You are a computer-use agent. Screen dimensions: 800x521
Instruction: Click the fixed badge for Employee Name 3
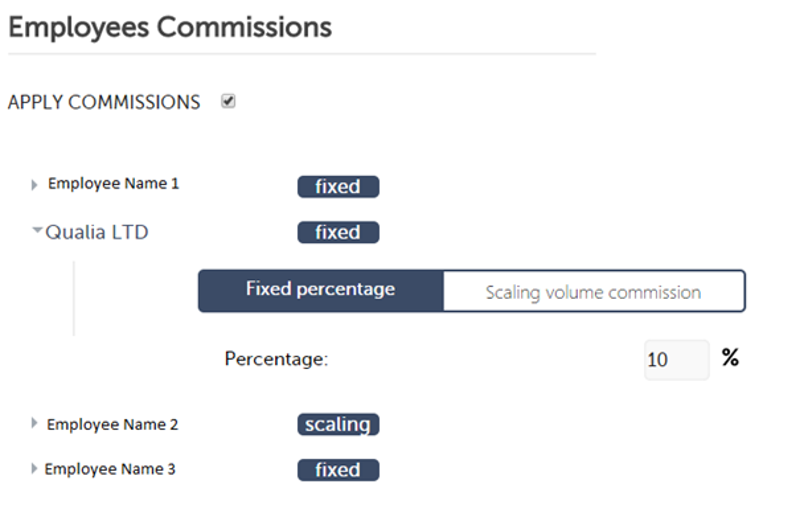(338, 469)
